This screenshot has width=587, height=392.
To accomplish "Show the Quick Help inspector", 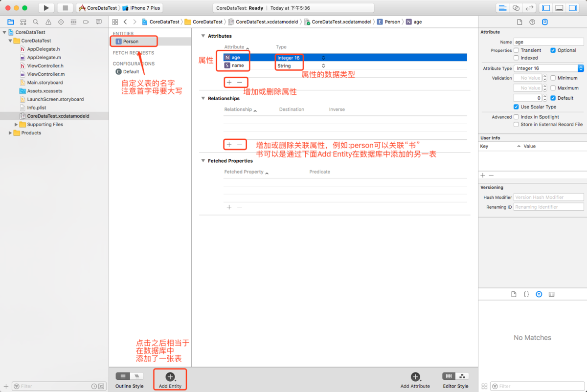I will (x=532, y=22).
